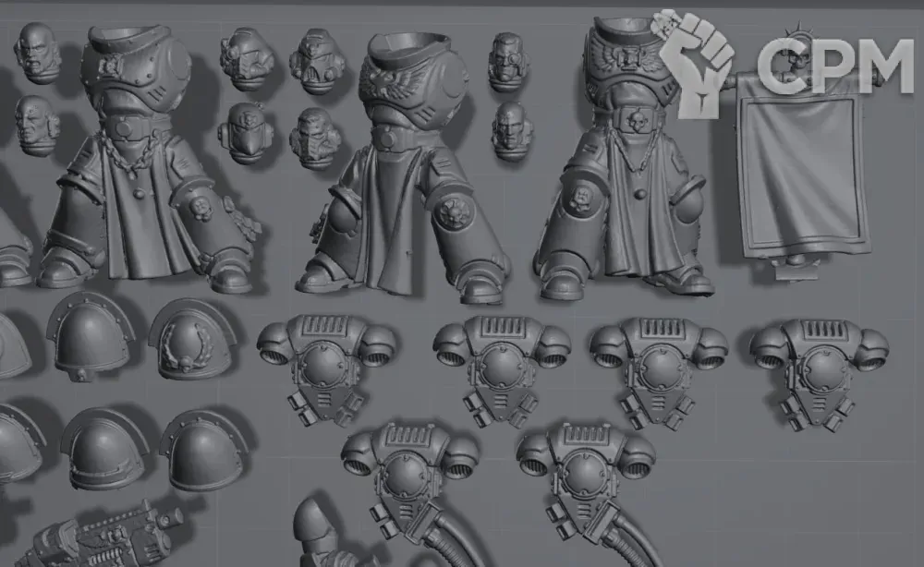Select the backpack directly below the banner
Screen dimensions: 924x567
pos(819,369)
